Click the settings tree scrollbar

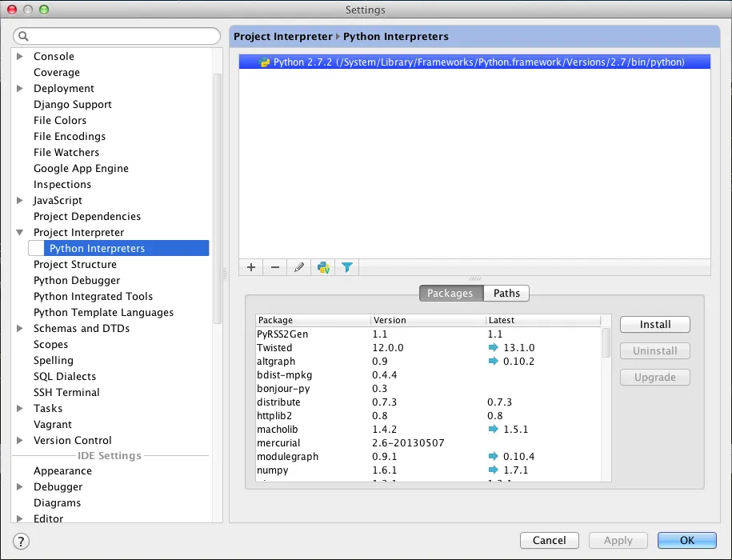[217, 198]
